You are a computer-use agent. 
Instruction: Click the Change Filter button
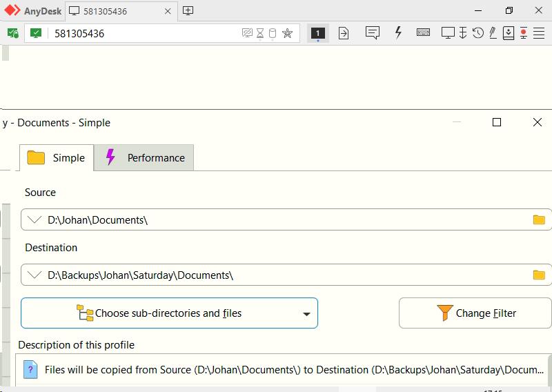(x=475, y=313)
